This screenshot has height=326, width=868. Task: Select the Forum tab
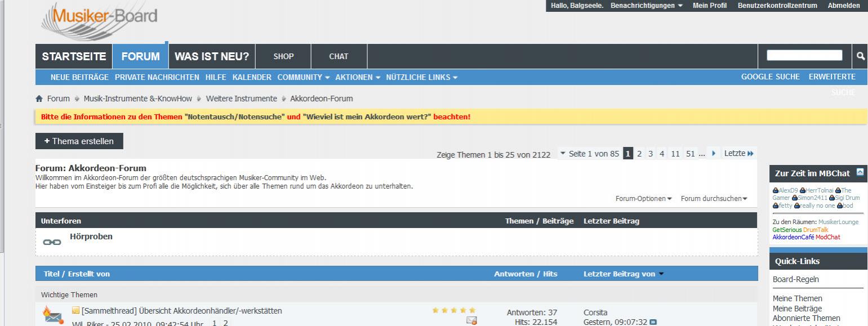pos(141,56)
